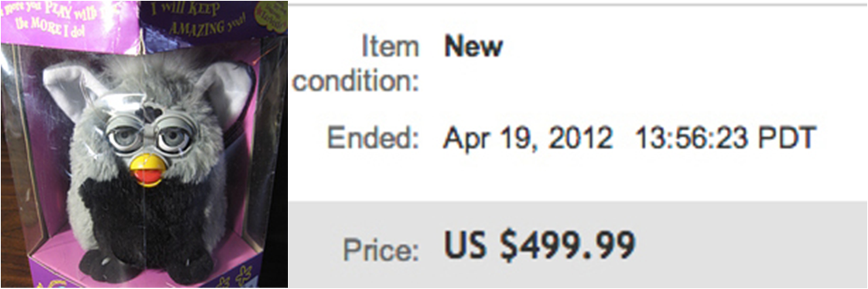The height and width of the screenshot is (289, 868).
Task: Click the Furby's right eye
Action: point(172,139)
